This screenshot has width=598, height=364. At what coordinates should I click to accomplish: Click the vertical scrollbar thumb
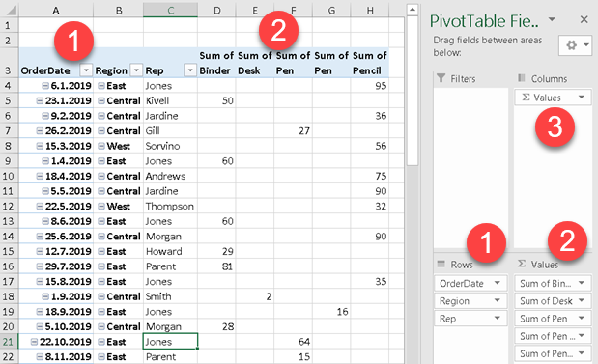coord(412,91)
